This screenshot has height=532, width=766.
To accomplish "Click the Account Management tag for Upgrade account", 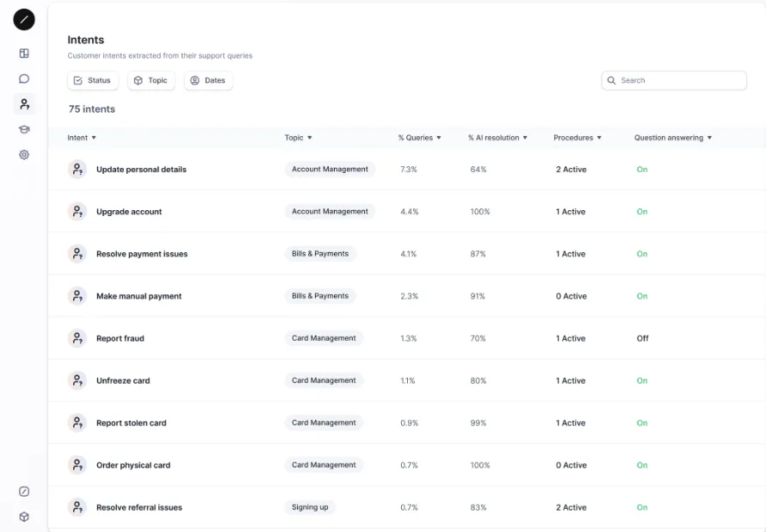I will (330, 211).
